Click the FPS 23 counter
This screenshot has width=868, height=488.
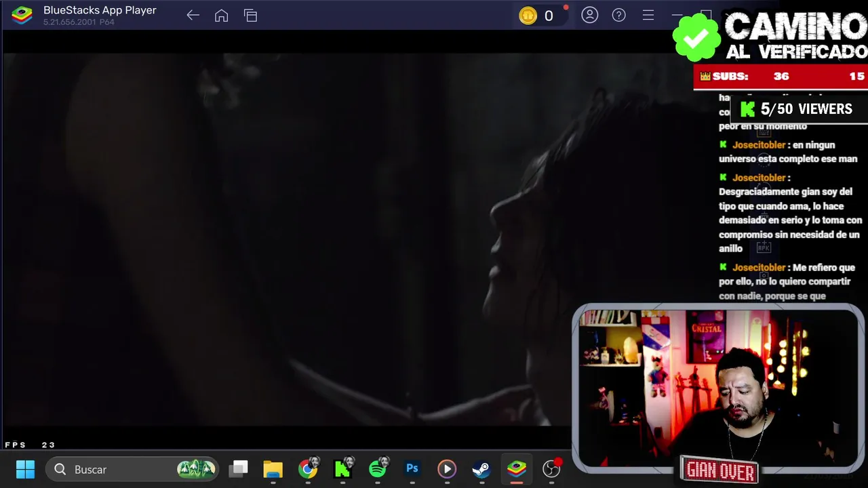tap(30, 445)
